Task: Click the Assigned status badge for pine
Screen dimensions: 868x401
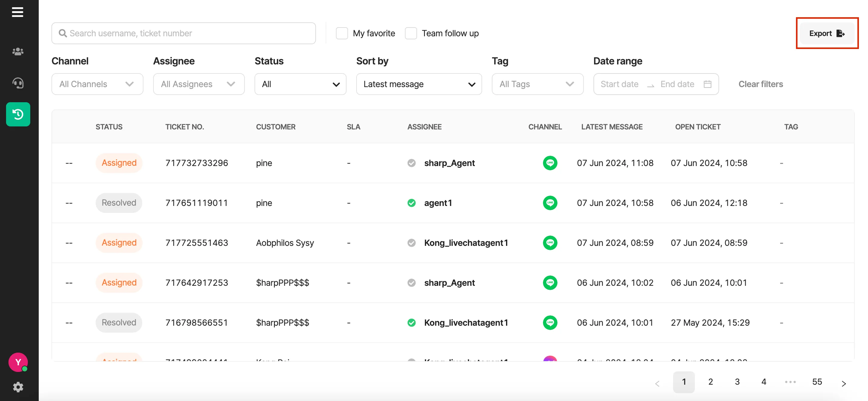Action: point(119,163)
